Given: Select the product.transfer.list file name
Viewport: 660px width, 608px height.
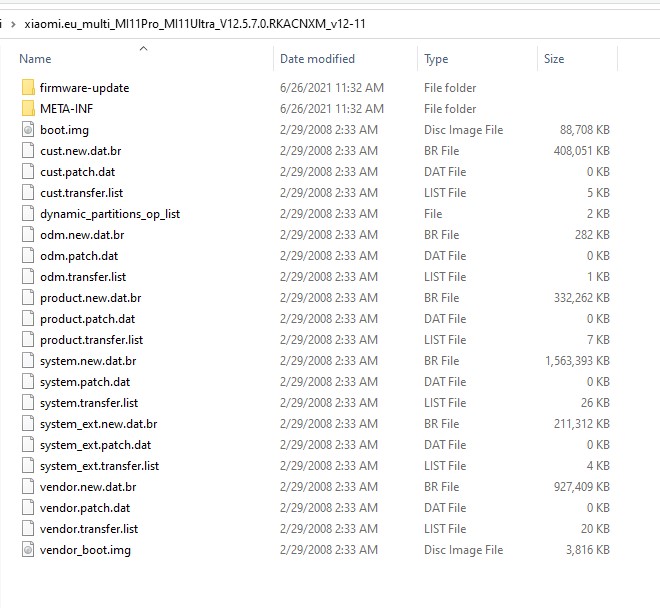Looking at the screenshot, I should pyautogui.click(x=91, y=340).
